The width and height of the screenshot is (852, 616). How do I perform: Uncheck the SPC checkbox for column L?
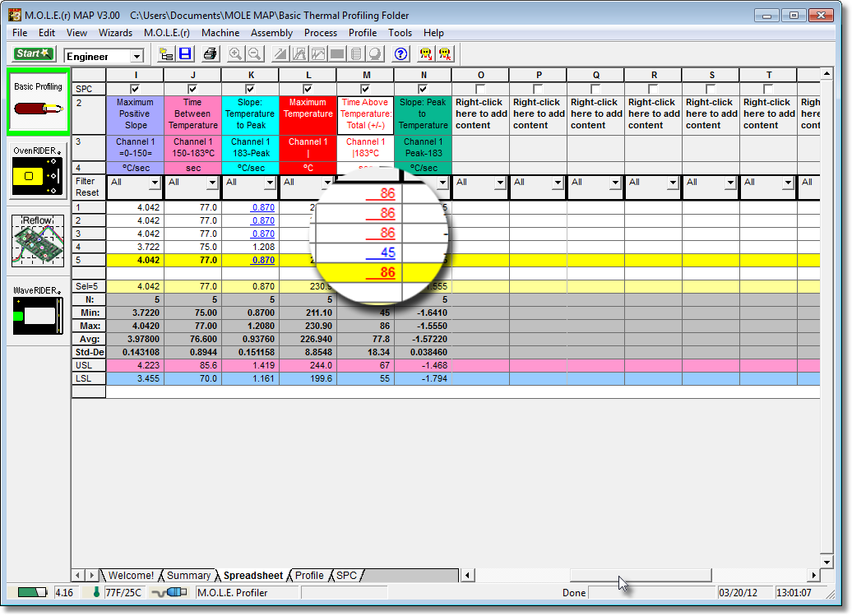[x=308, y=89]
